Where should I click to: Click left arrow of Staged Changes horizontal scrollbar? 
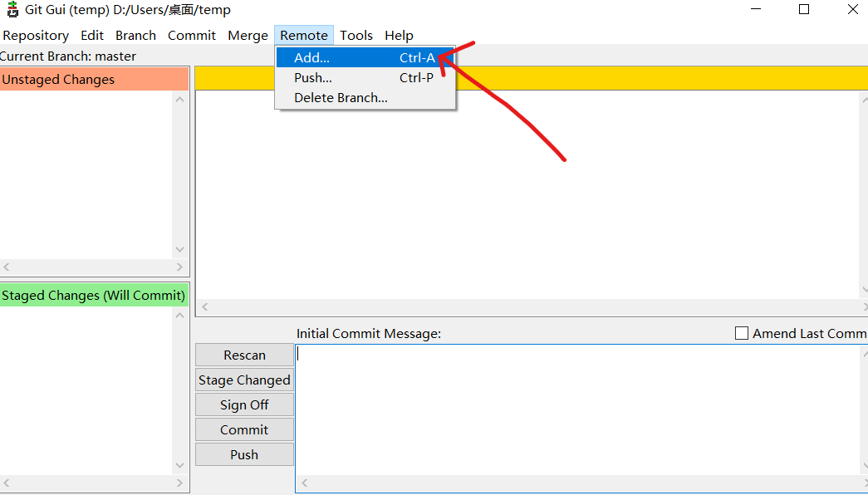(7, 483)
